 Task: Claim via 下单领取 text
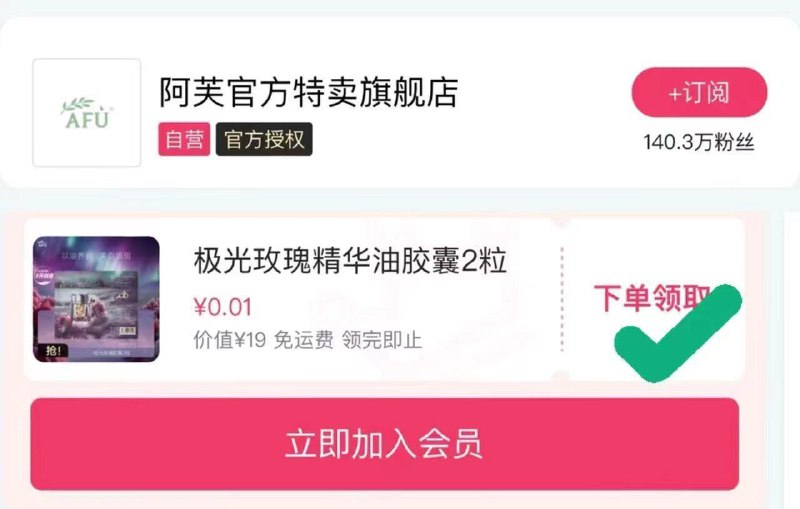pyautogui.click(x=652, y=298)
